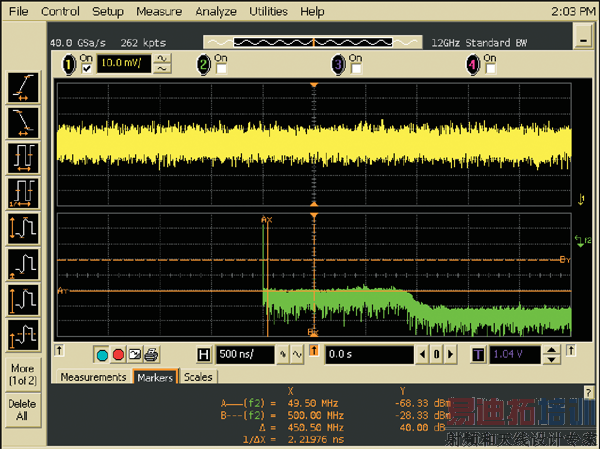Click the red Stop acquisition button

point(118,355)
